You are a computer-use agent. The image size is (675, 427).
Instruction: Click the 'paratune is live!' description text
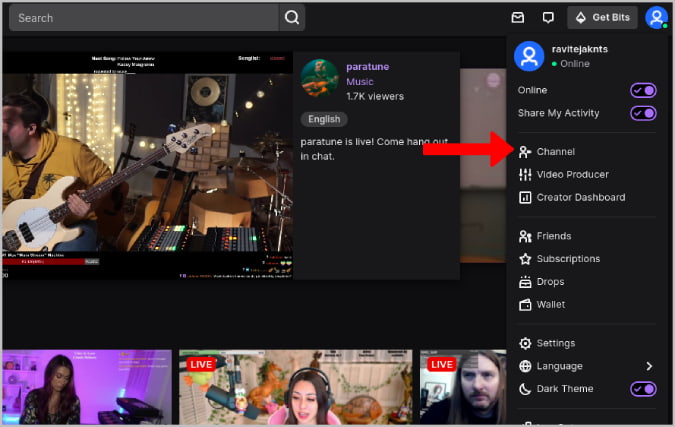coord(374,149)
